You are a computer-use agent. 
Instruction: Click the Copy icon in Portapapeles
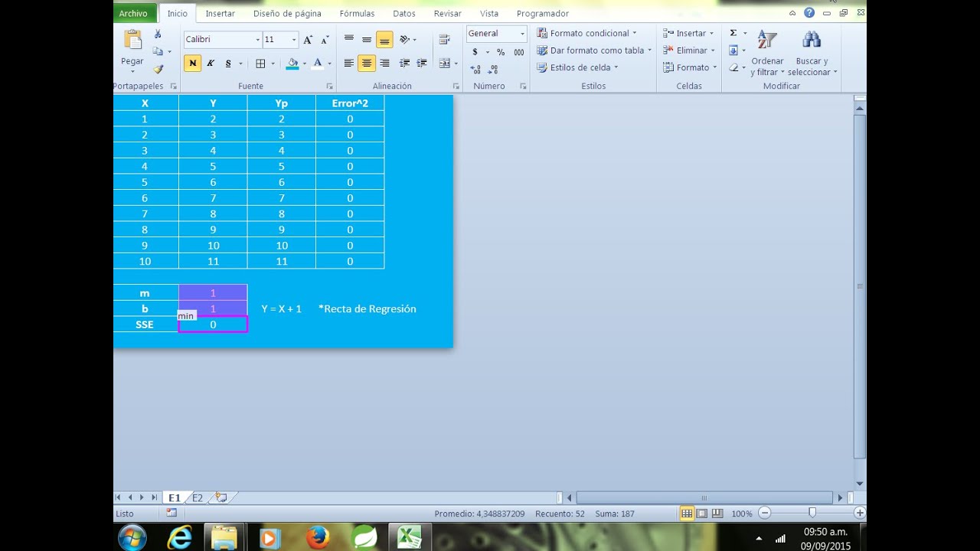tap(158, 51)
